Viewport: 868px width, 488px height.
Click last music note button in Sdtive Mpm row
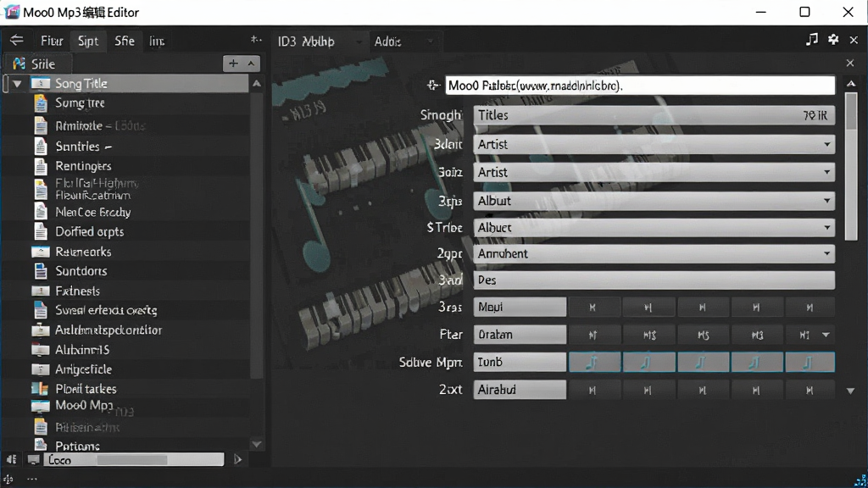tap(810, 363)
